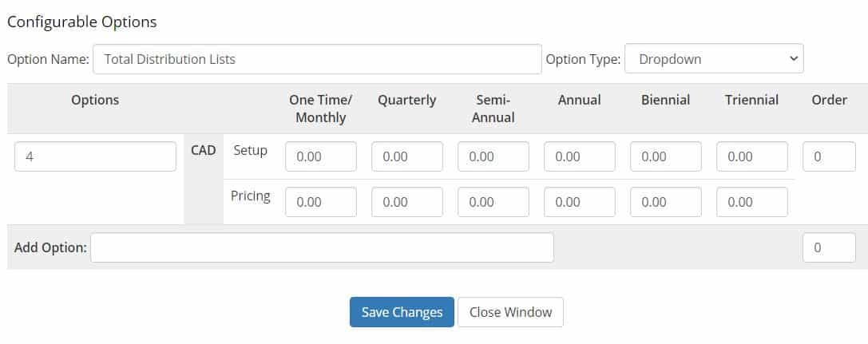Focus the Pricing Quarterly price field
This screenshot has height=344, width=868.
[407, 202]
